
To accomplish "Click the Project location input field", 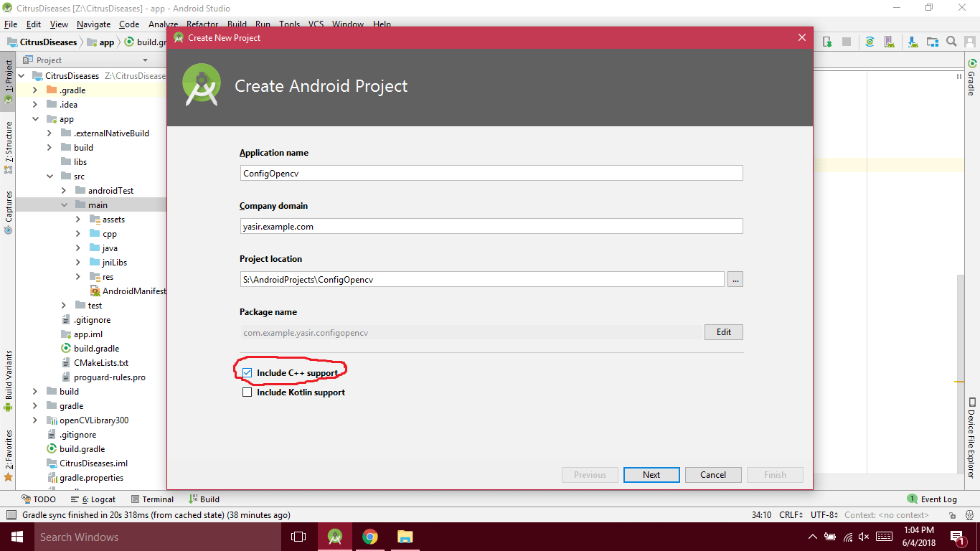I will click(x=482, y=279).
